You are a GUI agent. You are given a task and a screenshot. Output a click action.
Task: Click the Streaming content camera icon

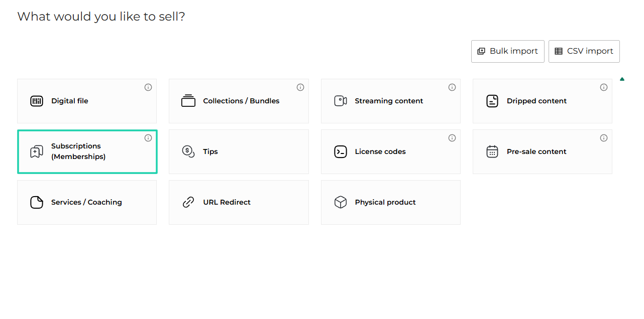[341, 101]
